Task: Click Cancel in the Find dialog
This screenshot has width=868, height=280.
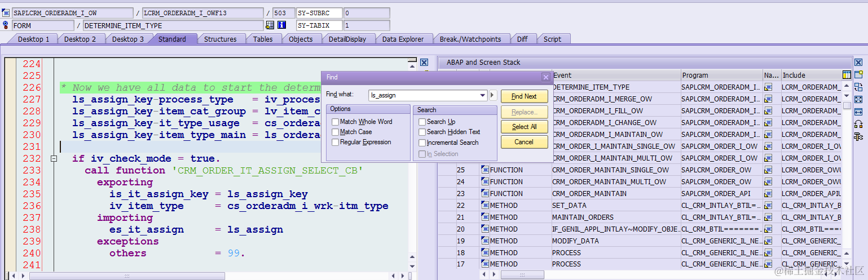Action: (x=524, y=142)
